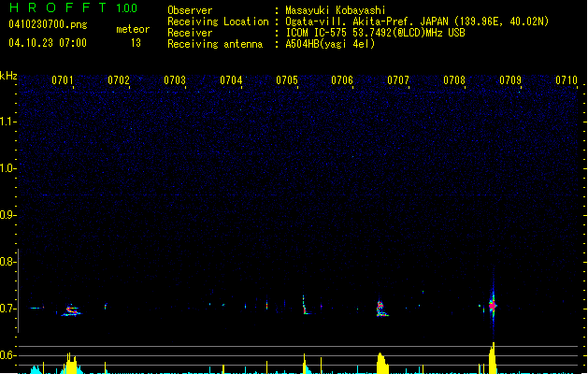Click the time marker 0701
The image size is (588, 374).
63,80
